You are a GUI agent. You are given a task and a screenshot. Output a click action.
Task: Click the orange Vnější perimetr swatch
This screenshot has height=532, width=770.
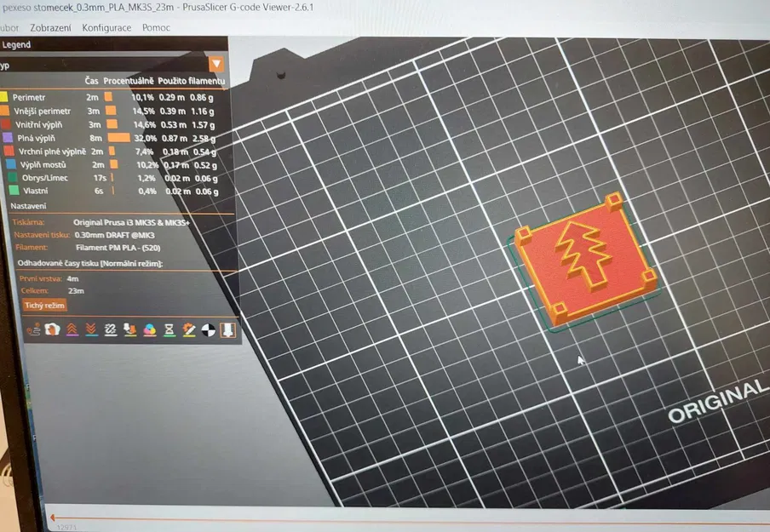click(4, 111)
